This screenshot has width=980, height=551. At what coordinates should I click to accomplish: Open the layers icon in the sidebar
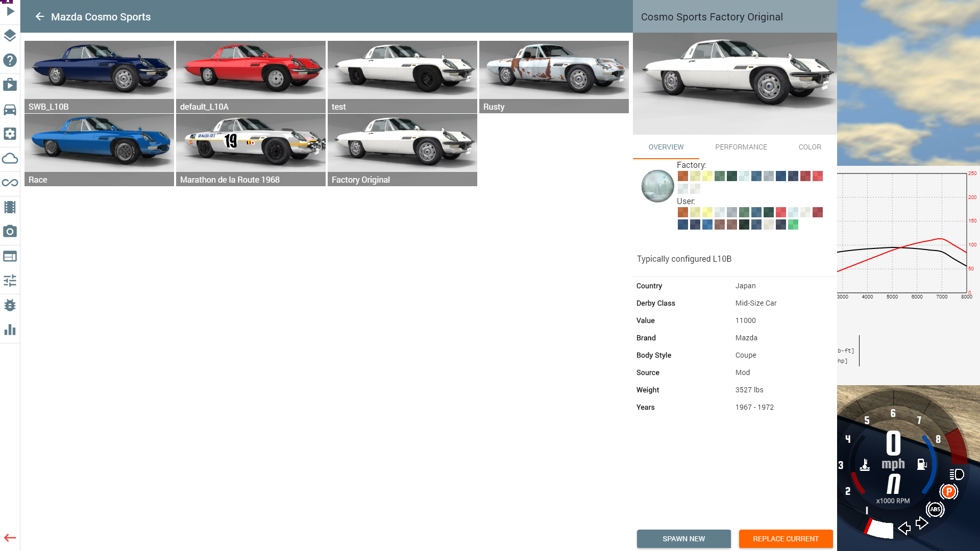pos(10,36)
